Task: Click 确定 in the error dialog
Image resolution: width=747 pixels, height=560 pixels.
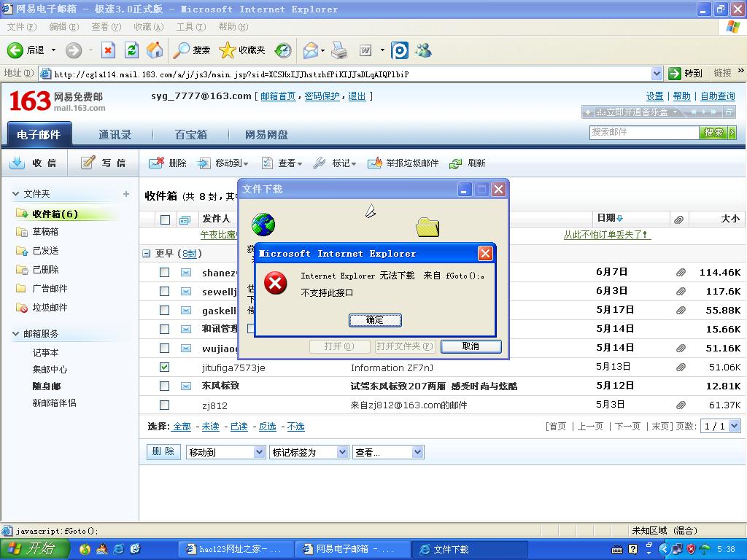Action: [x=375, y=320]
